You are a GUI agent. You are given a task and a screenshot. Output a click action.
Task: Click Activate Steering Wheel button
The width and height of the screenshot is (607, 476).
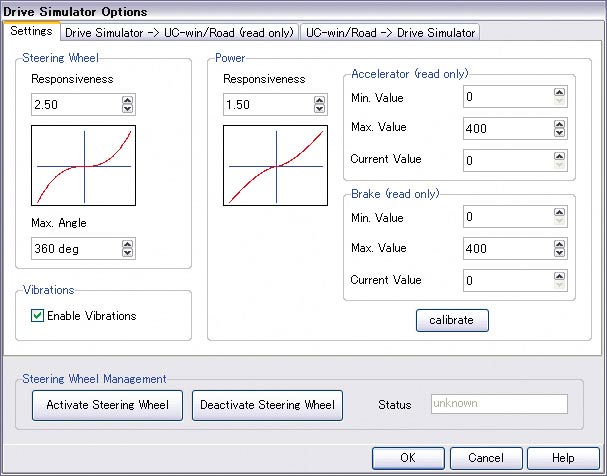pyautogui.click(x=107, y=405)
